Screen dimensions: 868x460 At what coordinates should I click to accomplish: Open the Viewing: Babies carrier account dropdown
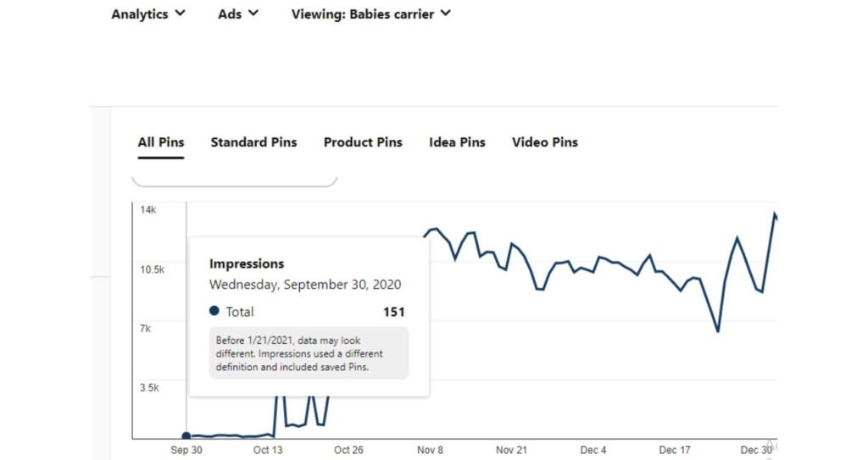(370, 14)
